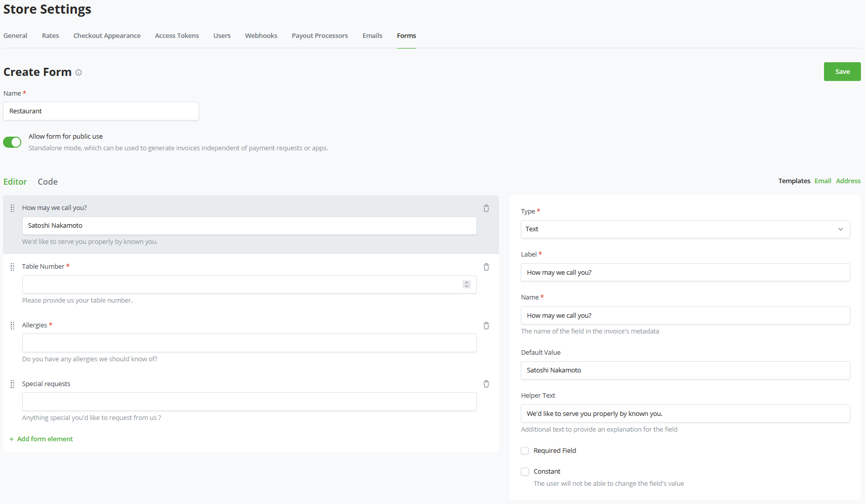Click the field Name input in properties panel
Screen dimensions: 865x504
[x=685, y=315]
